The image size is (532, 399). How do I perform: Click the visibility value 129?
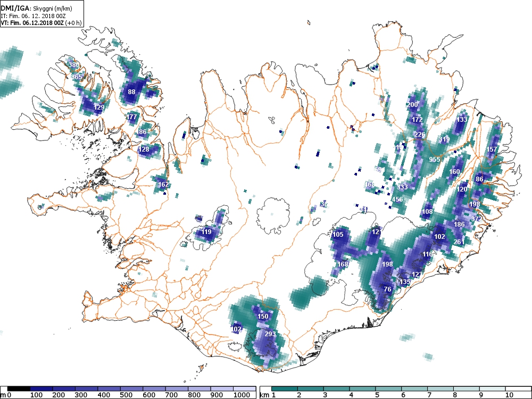click(x=99, y=107)
